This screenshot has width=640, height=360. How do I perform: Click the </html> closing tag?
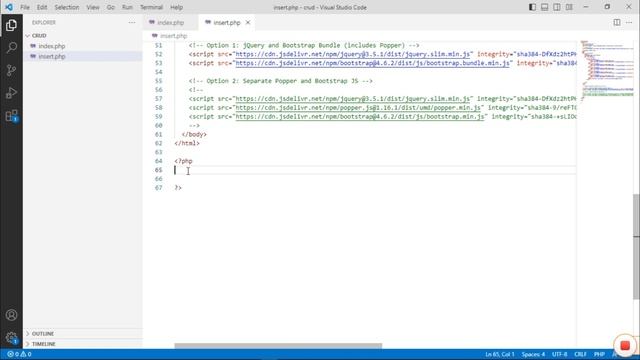click(x=187, y=143)
